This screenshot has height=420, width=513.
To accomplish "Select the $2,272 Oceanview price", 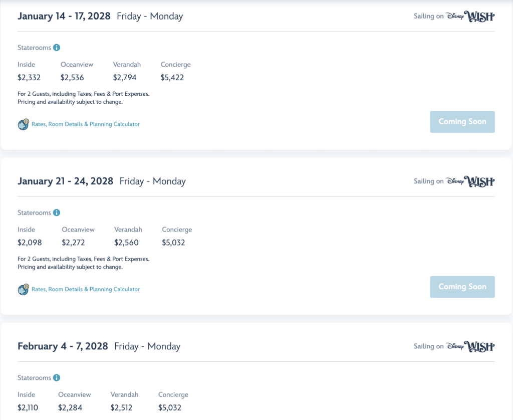I will click(x=73, y=243).
